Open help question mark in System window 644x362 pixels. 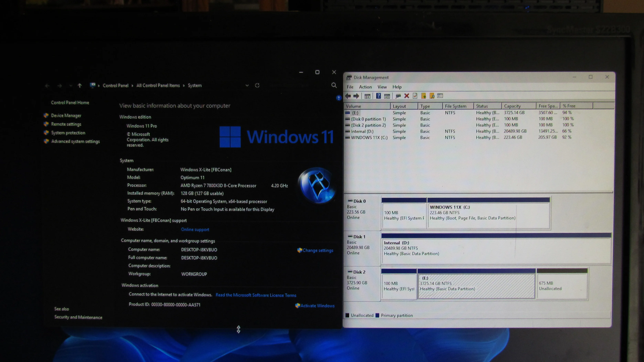(339, 98)
